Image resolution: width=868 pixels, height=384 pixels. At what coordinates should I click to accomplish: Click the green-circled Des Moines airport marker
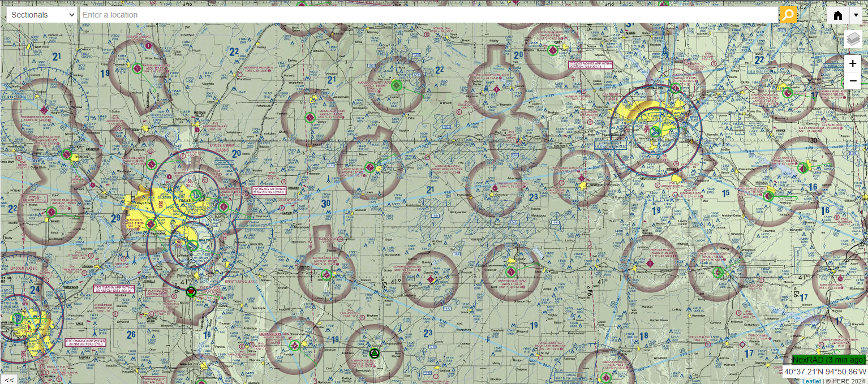point(655,132)
